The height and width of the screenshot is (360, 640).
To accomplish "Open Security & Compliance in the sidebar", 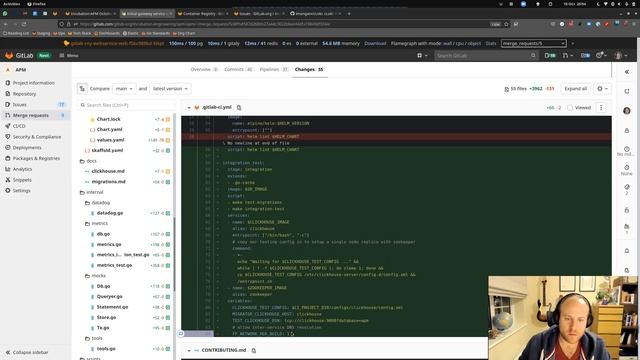I will click(x=37, y=137).
